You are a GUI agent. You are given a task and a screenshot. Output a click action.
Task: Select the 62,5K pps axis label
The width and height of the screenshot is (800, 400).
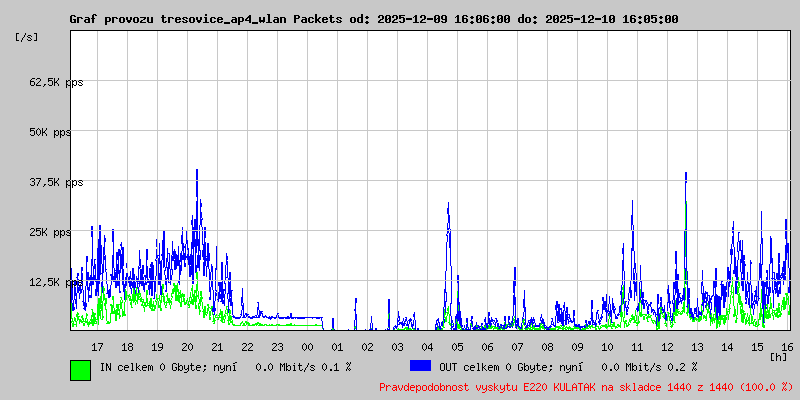coord(56,82)
